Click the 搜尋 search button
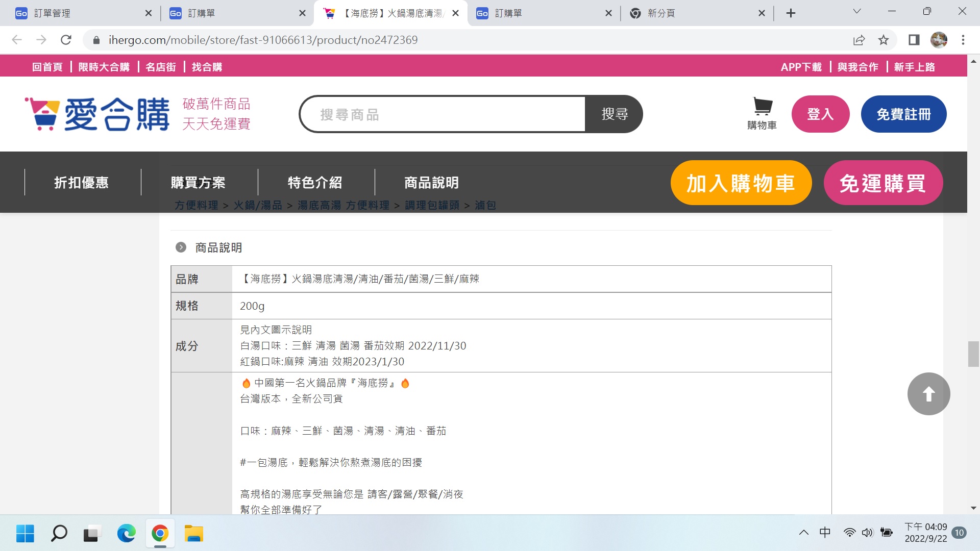Image resolution: width=980 pixels, height=551 pixels. pyautogui.click(x=614, y=114)
